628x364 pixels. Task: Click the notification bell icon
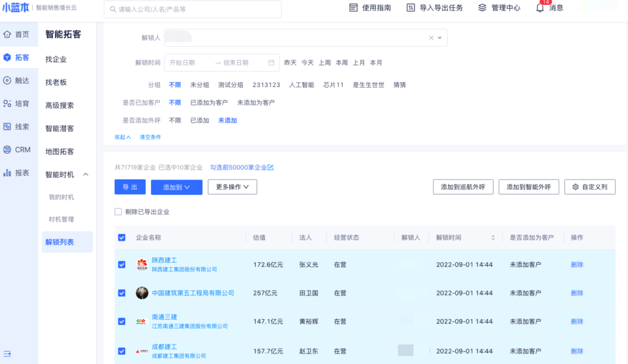click(x=540, y=8)
